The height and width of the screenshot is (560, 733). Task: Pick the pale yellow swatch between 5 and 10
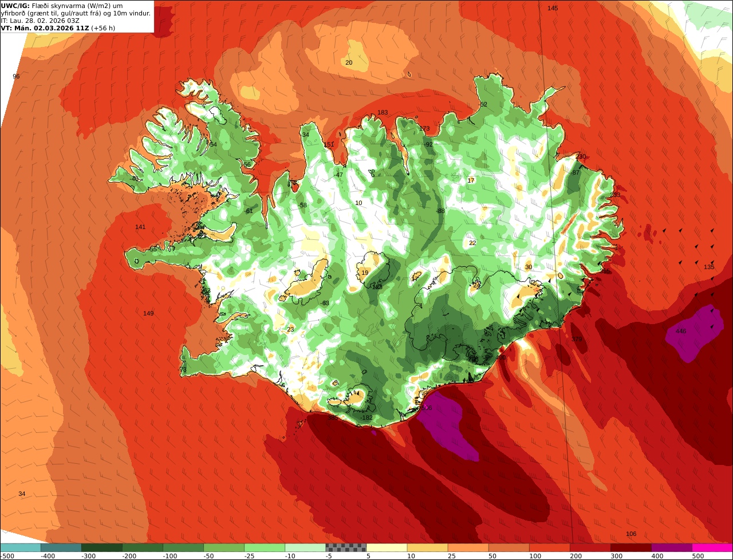click(x=387, y=548)
